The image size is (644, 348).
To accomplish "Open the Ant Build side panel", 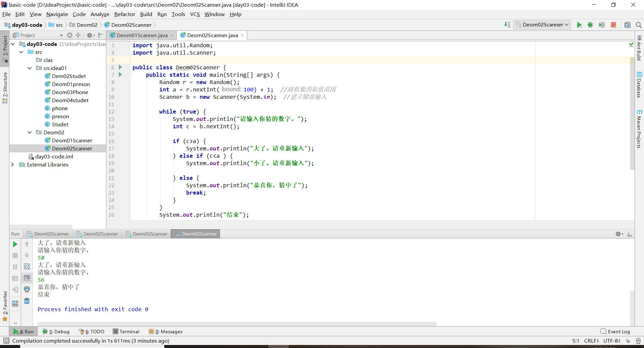I will click(639, 48).
